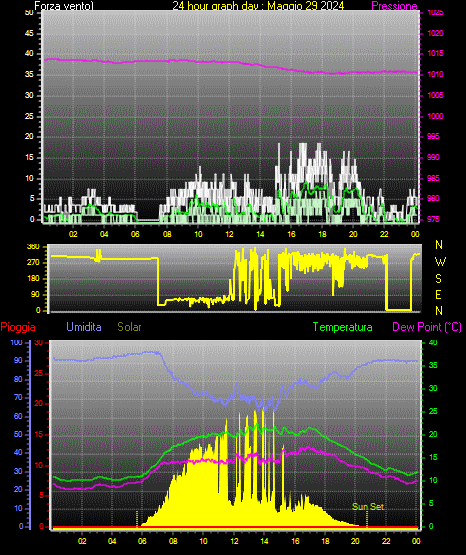
Task: Click the N compass label at top
Action: pyautogui.click(x=439, y=245)
